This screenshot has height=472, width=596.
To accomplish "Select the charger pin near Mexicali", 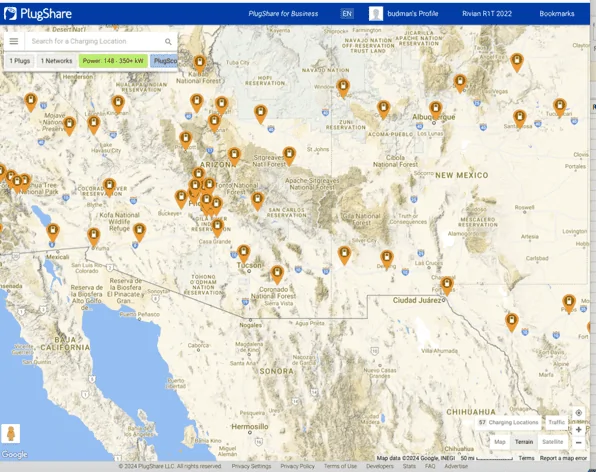I will [x=53, y=232].
